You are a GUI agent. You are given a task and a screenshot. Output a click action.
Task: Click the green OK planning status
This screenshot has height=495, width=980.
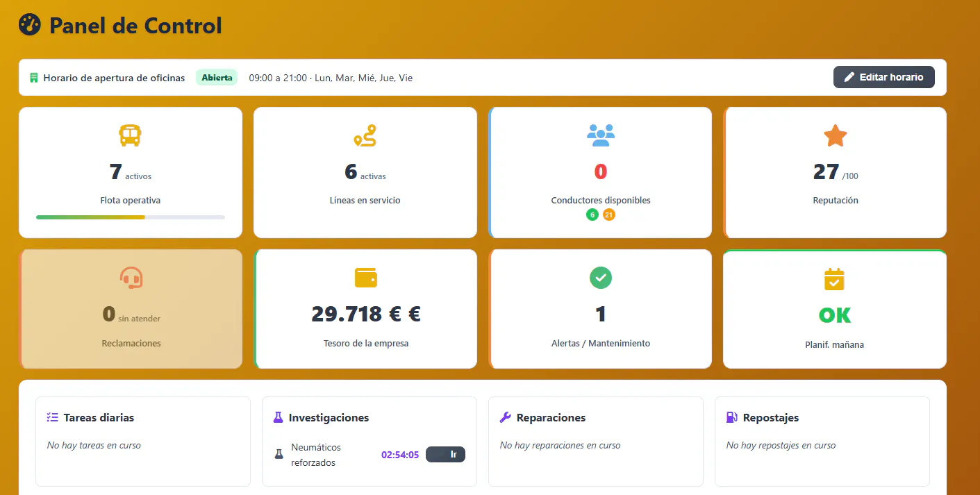click(835, 315)
